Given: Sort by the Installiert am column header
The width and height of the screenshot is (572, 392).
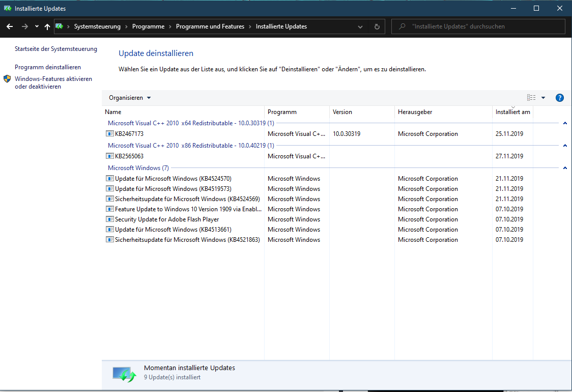Looking at the screenshot, I should pos(512,112).
